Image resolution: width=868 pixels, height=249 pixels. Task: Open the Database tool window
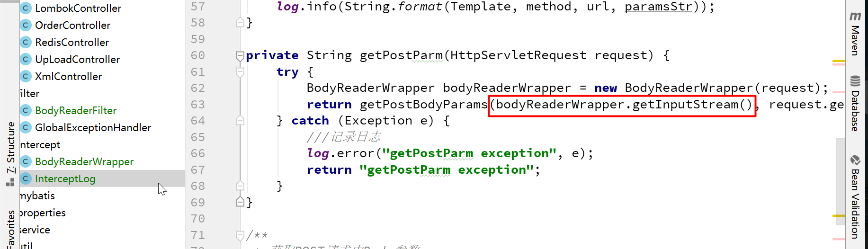click(855, 103)
